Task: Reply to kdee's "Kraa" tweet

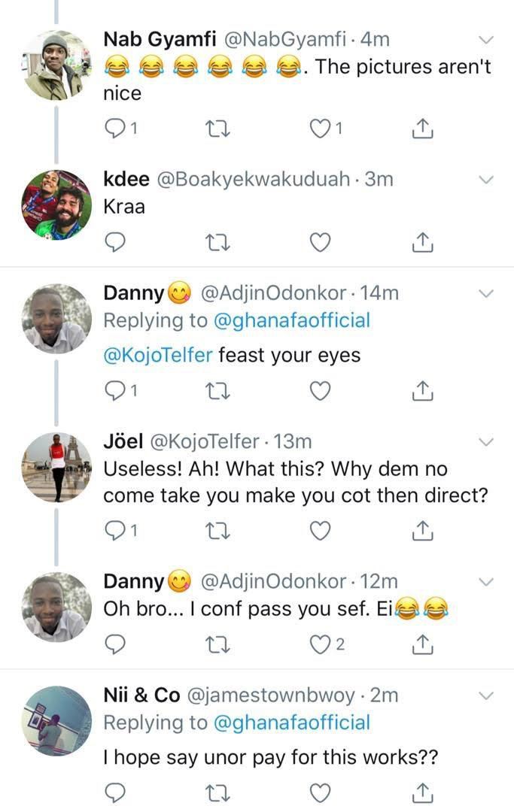Action: (x=114, y=242)
